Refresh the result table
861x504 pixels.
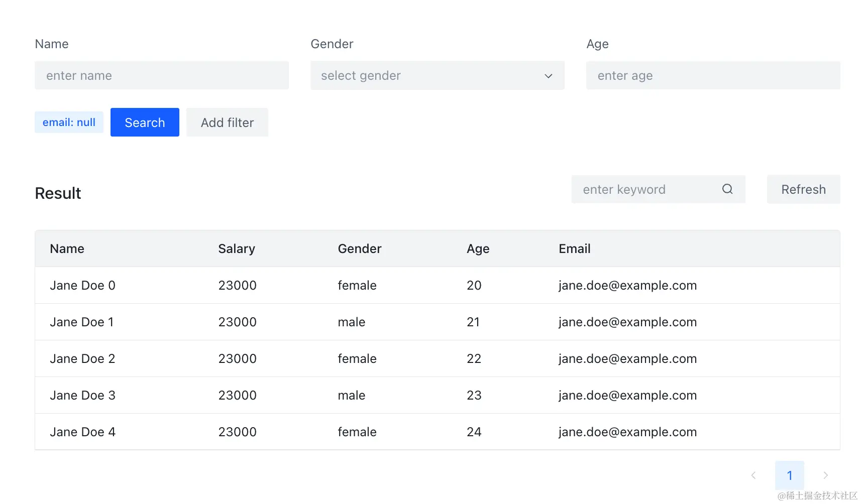tap(803, 189)
